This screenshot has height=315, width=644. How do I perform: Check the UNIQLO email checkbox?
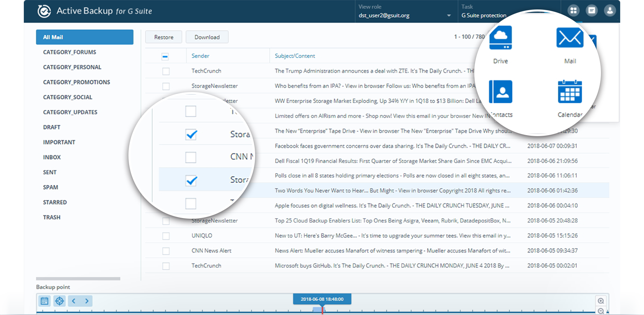166,236
